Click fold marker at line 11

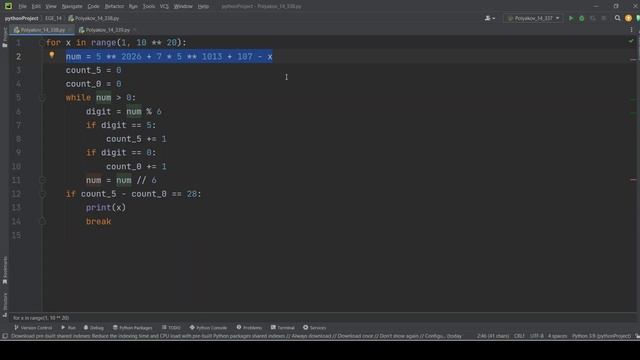(x=42, y=180)
